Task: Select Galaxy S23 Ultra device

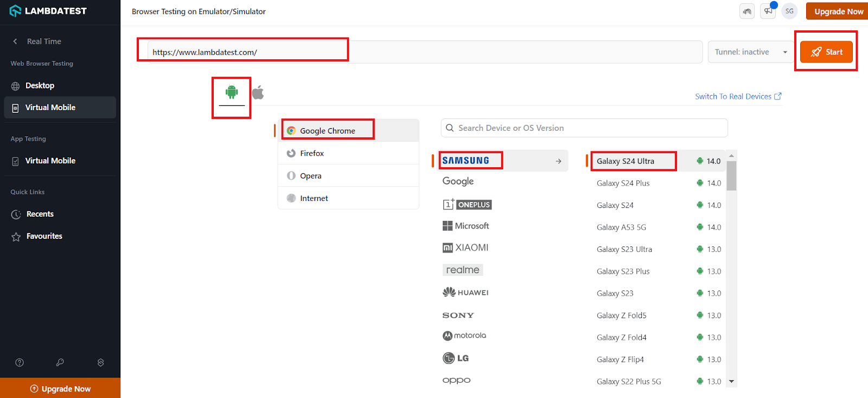Action: click(x=657, y=249)
